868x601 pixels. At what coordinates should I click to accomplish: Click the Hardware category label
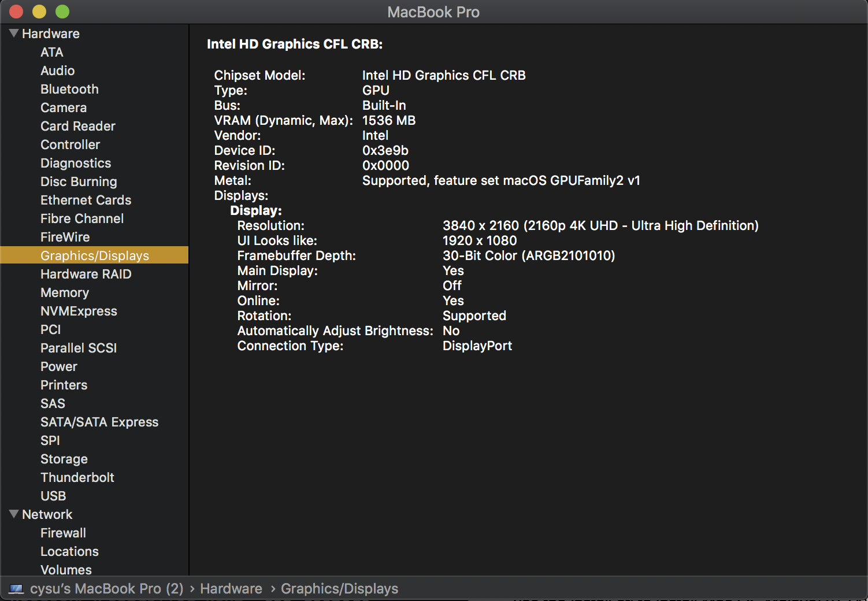pyautogui.click(x=51, y=34)
